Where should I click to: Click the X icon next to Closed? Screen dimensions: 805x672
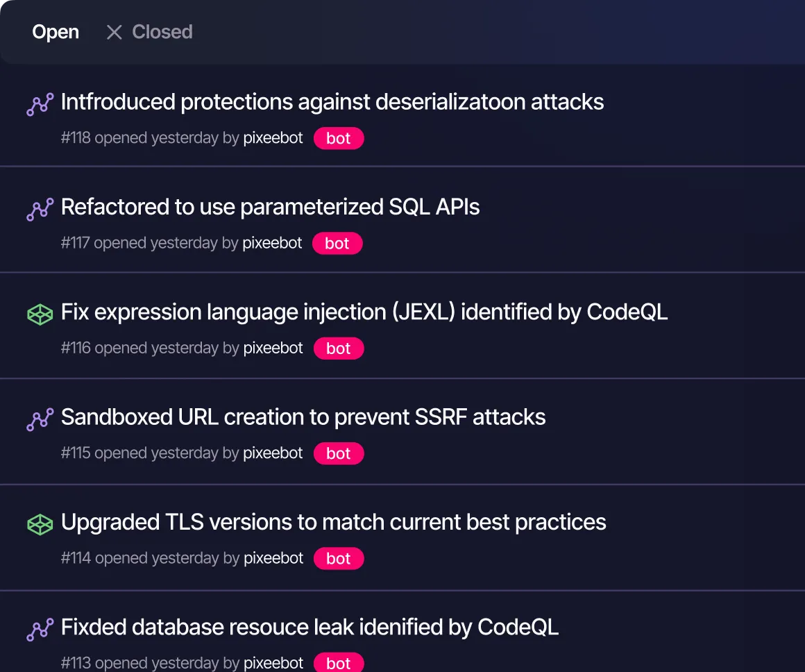(113, 31)
